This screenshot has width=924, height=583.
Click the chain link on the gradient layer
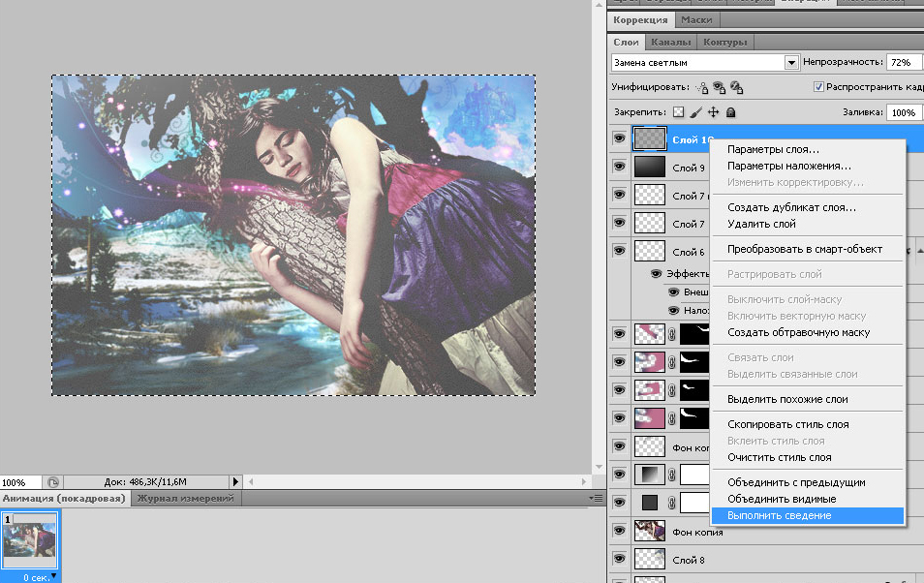(672, 474)
